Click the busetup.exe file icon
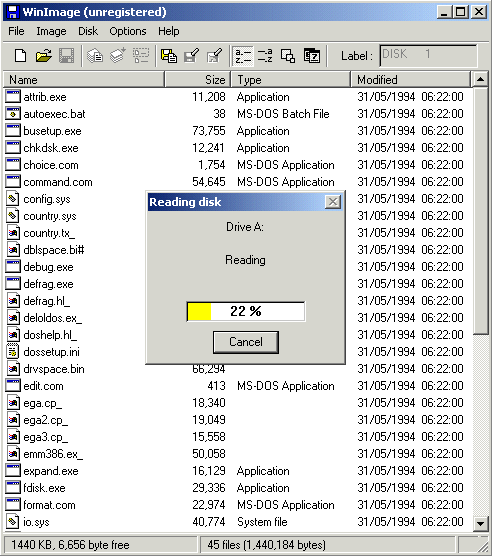Image resolution: width=492 pixels, height=556 pixels. click(x=13, y=131)
